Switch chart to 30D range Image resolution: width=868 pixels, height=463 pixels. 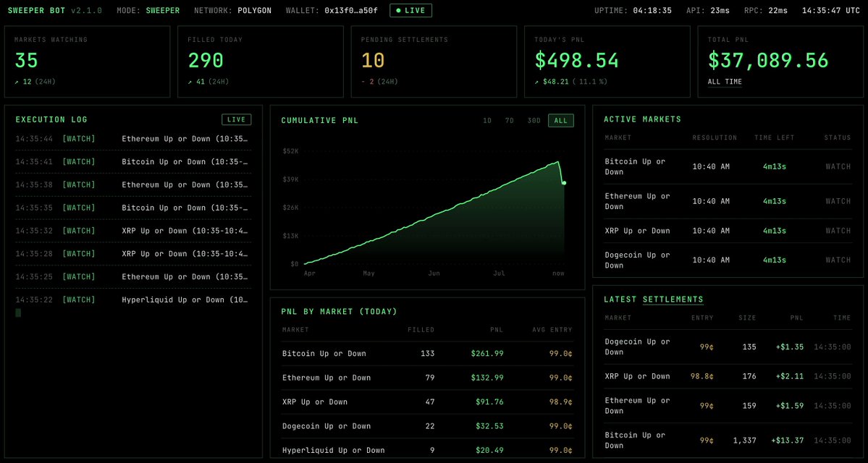(x=534, y=121)
